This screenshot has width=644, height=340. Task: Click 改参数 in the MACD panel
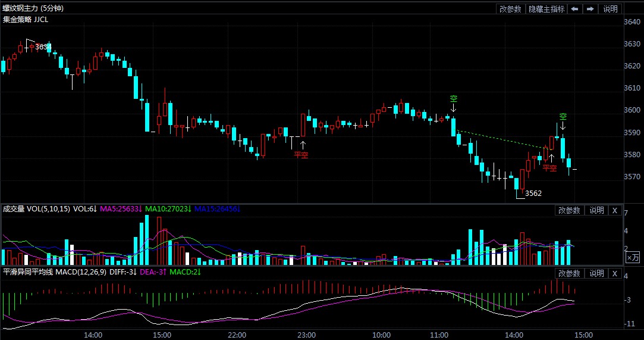pos(569,273)
